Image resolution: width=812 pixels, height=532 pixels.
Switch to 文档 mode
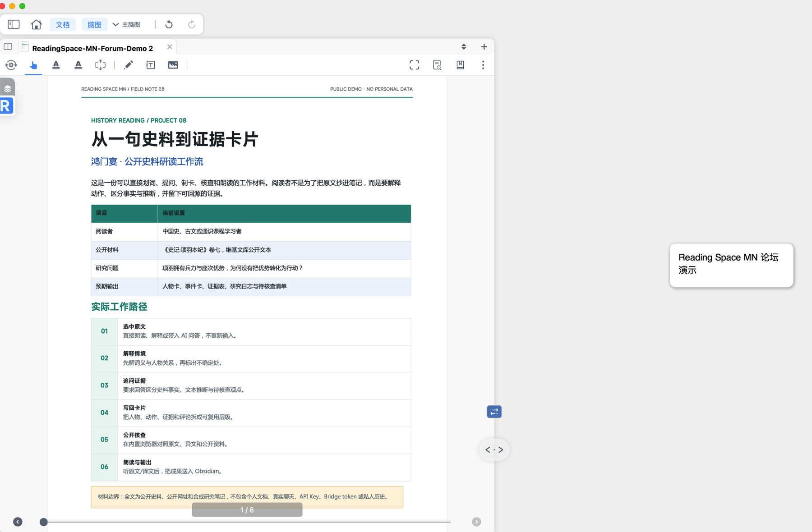(x=63, y=24)
